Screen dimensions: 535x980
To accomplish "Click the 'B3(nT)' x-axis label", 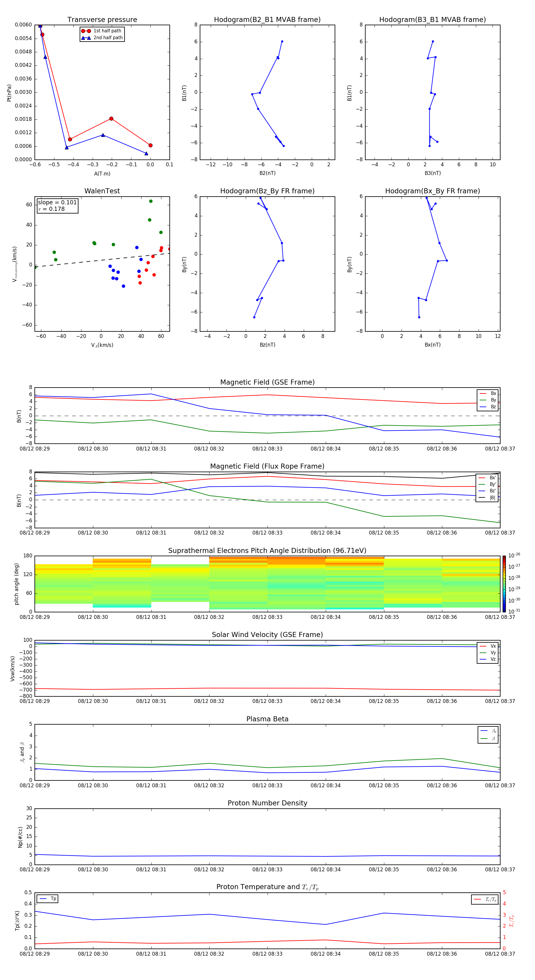I will pyautogui.click(x=432, y=173).
